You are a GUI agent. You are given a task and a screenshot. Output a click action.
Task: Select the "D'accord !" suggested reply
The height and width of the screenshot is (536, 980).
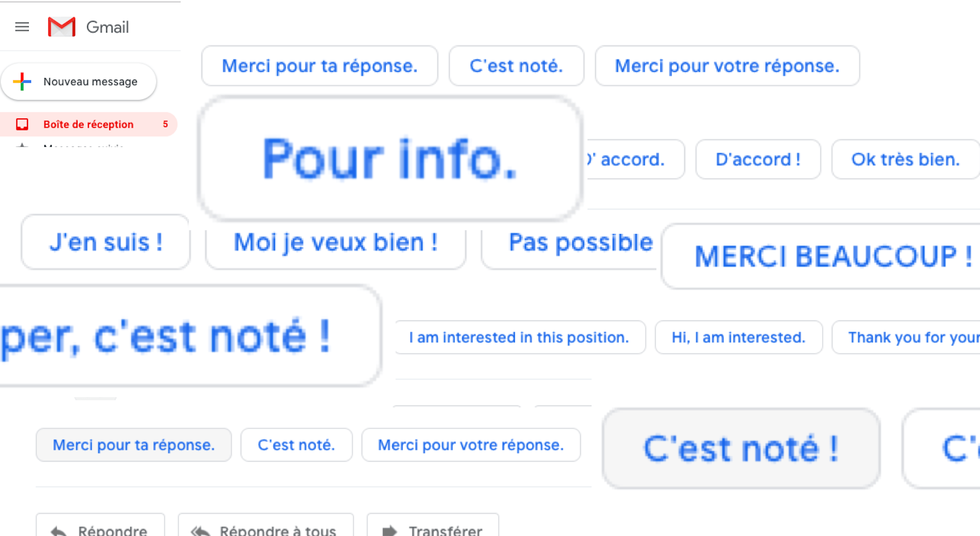click(757, 159)
